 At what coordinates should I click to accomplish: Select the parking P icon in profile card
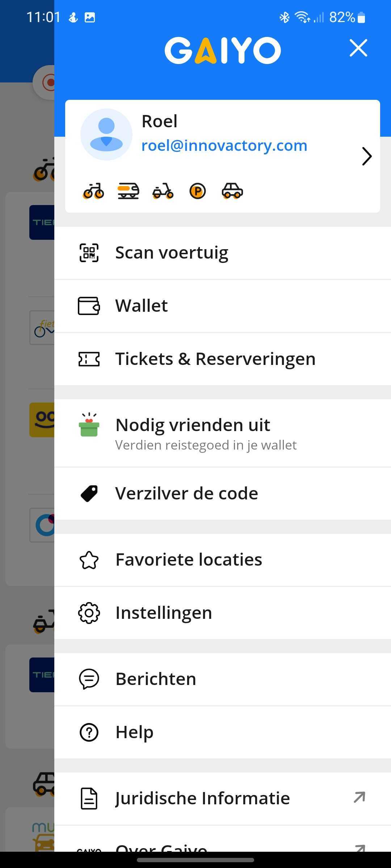pos(198,191)
